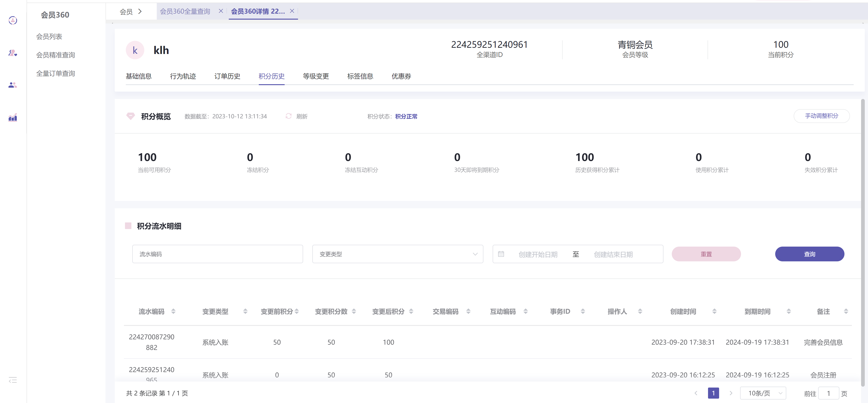Click the vertical page scrollbar
This screenshot has width=868, height=403.
[x=863, y=242]
